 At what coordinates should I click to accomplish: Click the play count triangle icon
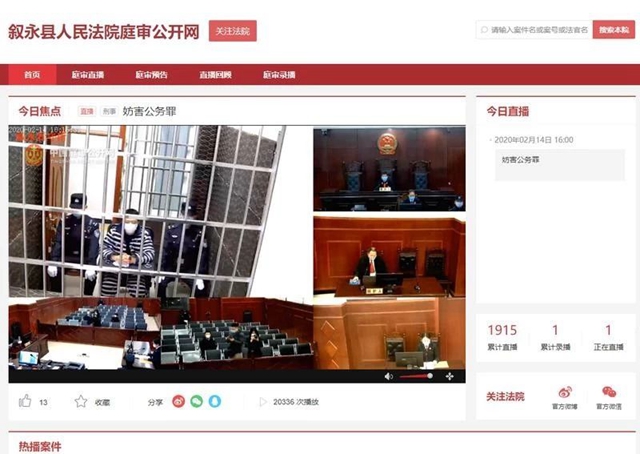point(263,402)
